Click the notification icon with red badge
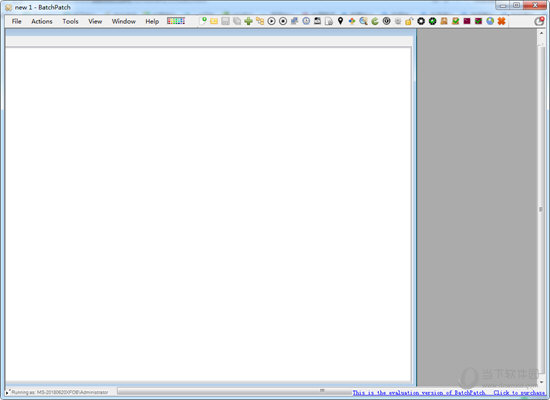Screen dimensions: 550x400 pyautogui.click(x=539, y=21)
